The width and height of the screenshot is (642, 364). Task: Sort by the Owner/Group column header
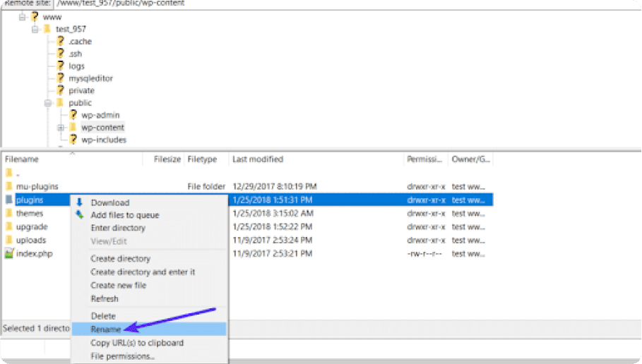[470, 159]
